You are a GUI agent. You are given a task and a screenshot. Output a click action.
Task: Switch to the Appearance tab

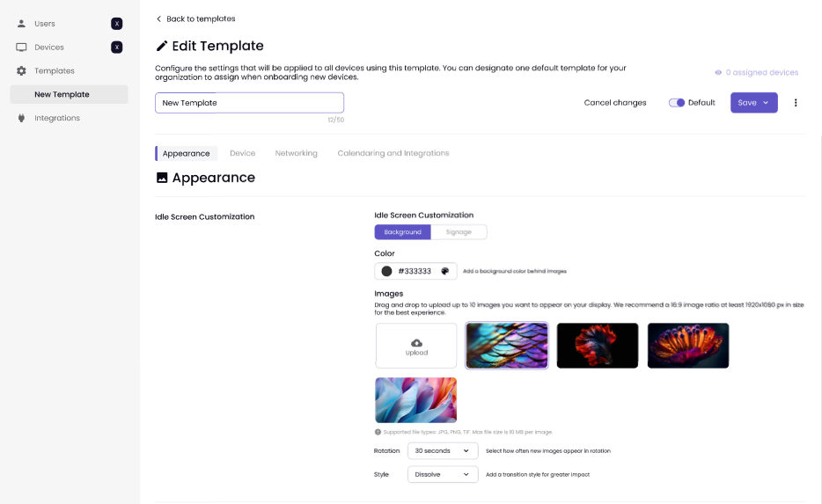coord(186,154)
